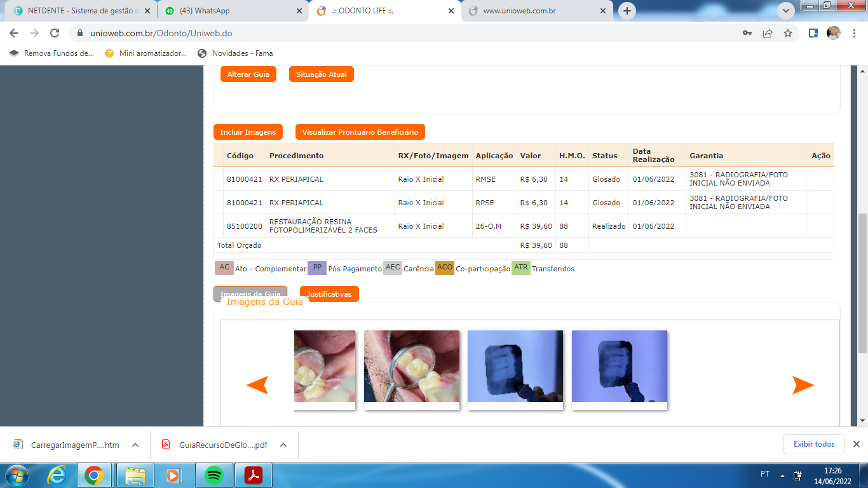This screenshot has width=868, height=488.
Task: Open Novidades - Fama bookmark
Action: click(235, 53)
